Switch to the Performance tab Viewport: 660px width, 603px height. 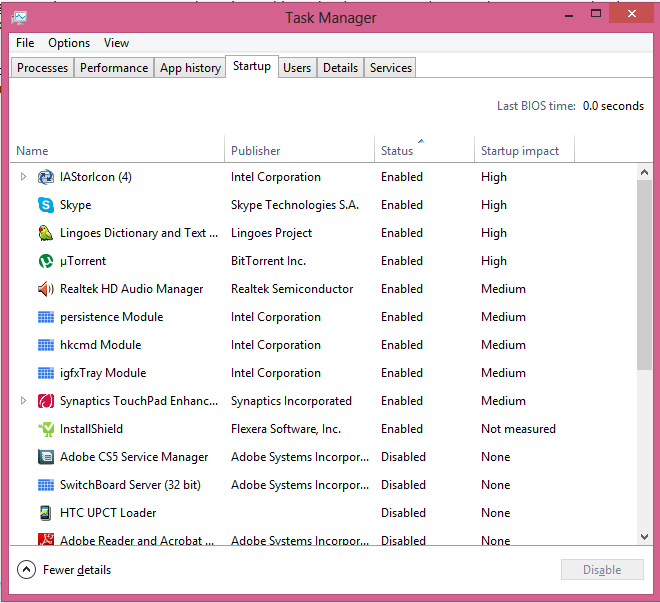(x=114, y=68)
